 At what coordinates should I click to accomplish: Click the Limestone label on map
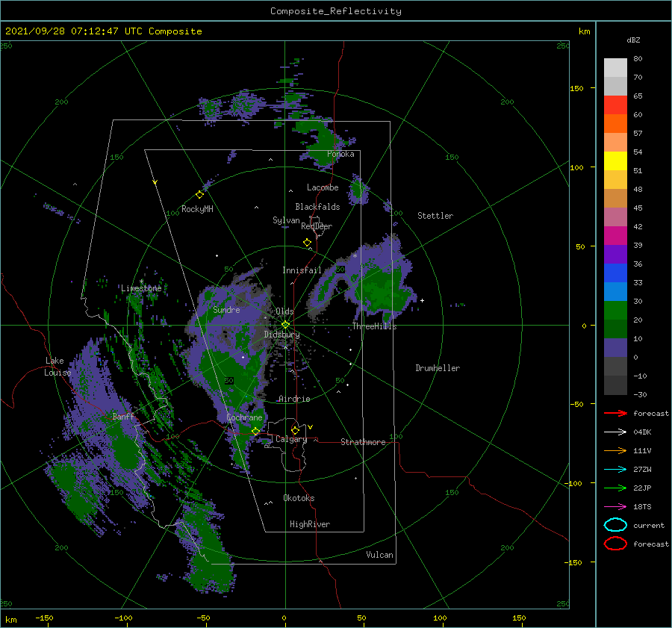coord(141,288)
